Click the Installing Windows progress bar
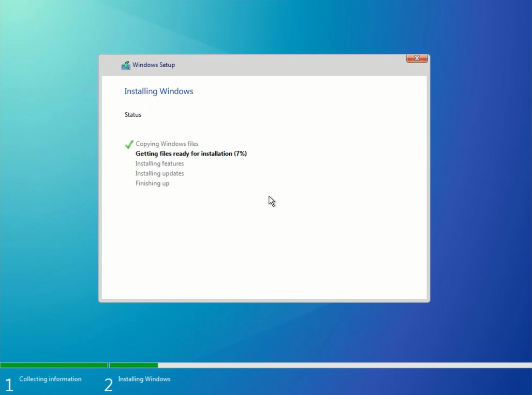The width and height of the screenshot is (532, 395). pos(320,365)
